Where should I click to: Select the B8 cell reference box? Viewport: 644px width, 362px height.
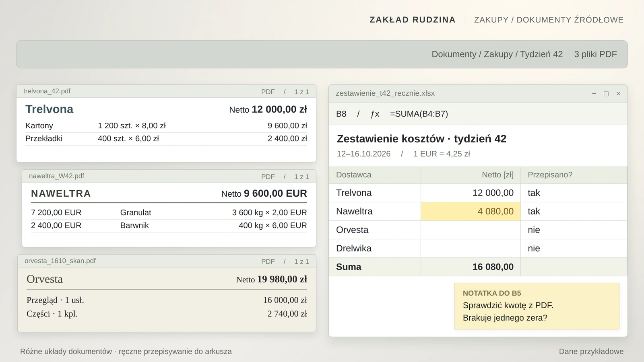click(341, 114)
